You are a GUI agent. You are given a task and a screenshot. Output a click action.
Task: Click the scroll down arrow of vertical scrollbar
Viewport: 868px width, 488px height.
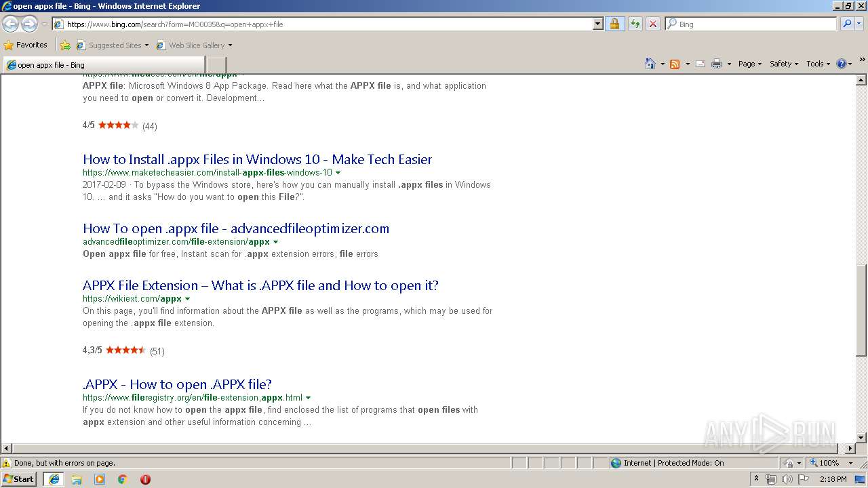(861, 438)
